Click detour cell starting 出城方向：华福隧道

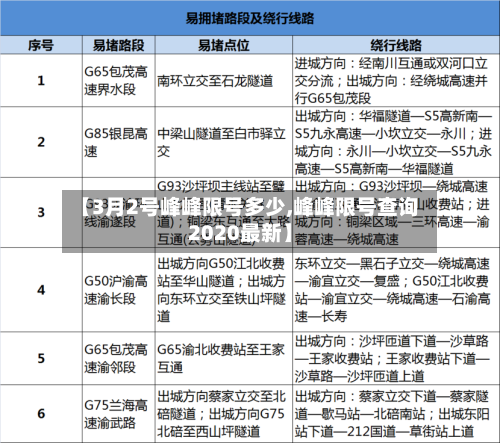coord(396,142)
